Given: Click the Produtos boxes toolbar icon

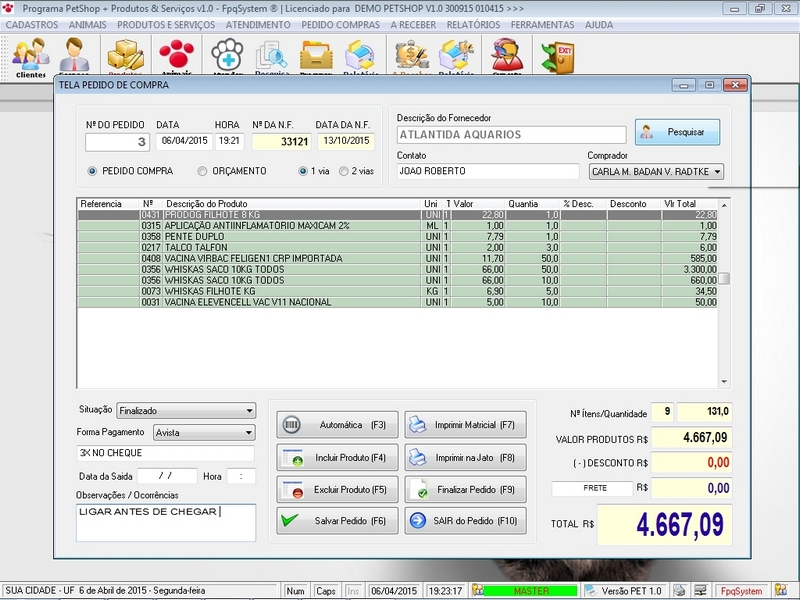Looking at the screenshot, I should point(126,57).
